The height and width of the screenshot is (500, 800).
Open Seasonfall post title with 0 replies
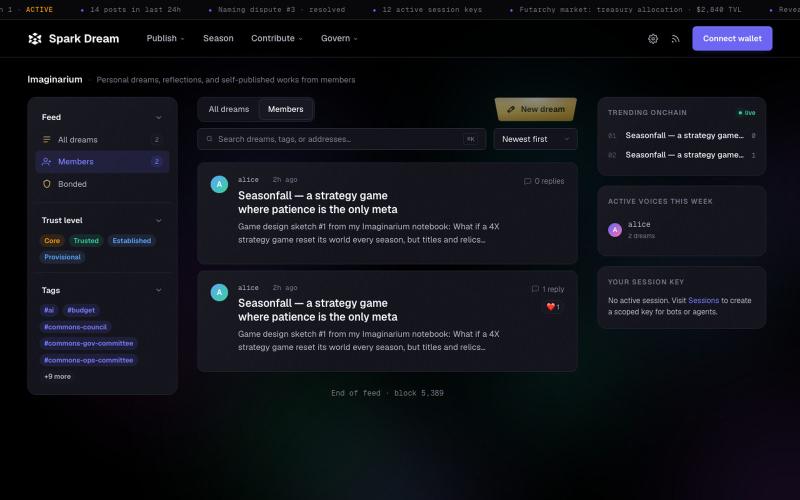[x=317, y=203]
